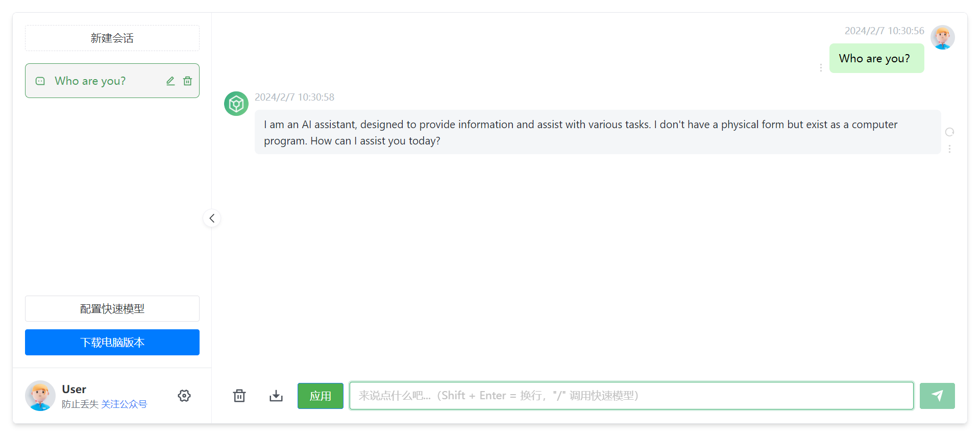Click the blue 下载电脑版本 button
Screen dimensions: 980x436
click(112, 342)
